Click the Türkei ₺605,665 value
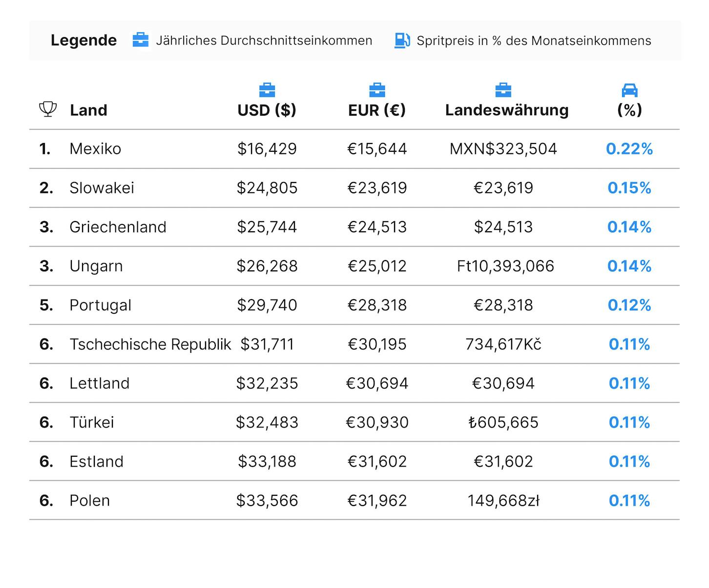 (x=503, y=422)
